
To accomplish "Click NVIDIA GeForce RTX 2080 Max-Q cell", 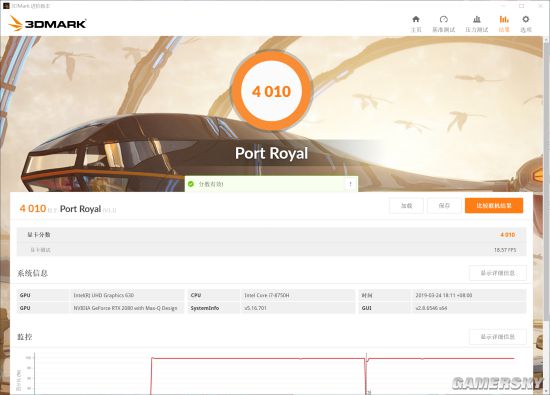I will pos(125,308).
